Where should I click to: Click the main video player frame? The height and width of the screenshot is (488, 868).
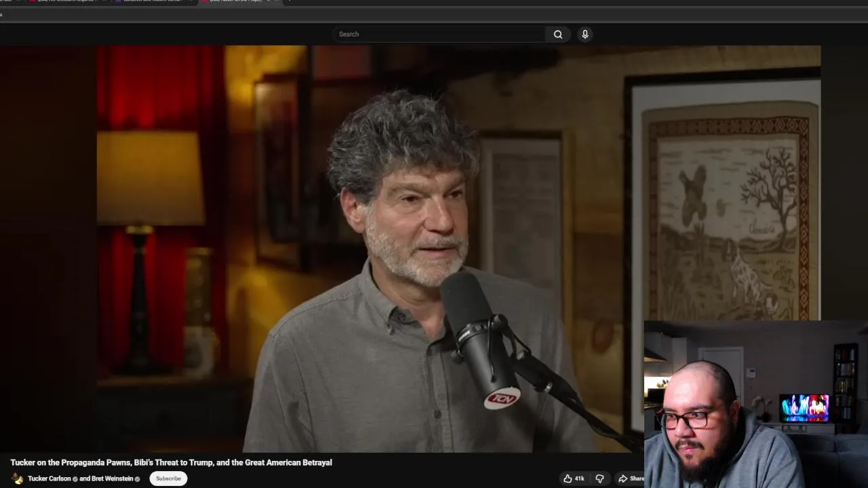point(410,248)
